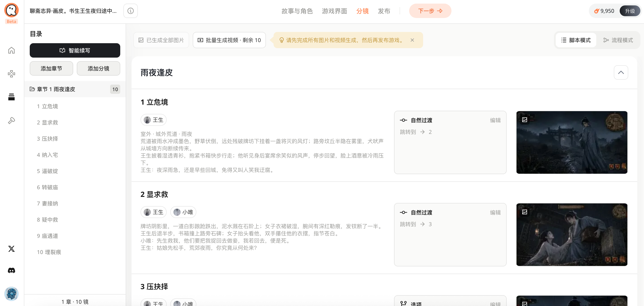Click the scene heading 1 立危境

tap(154, 102)
